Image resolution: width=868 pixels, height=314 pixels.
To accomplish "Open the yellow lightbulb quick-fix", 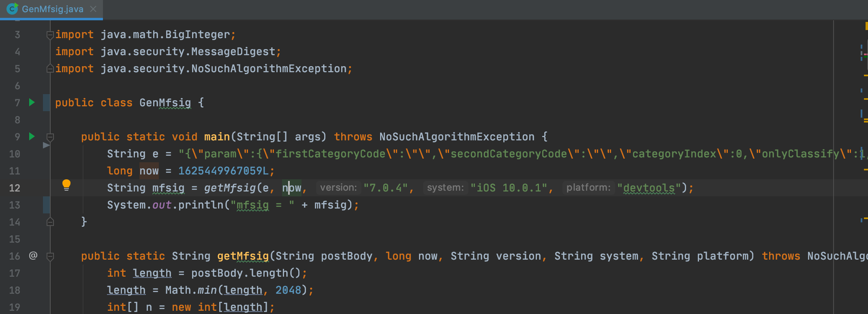I will (66, 185).
